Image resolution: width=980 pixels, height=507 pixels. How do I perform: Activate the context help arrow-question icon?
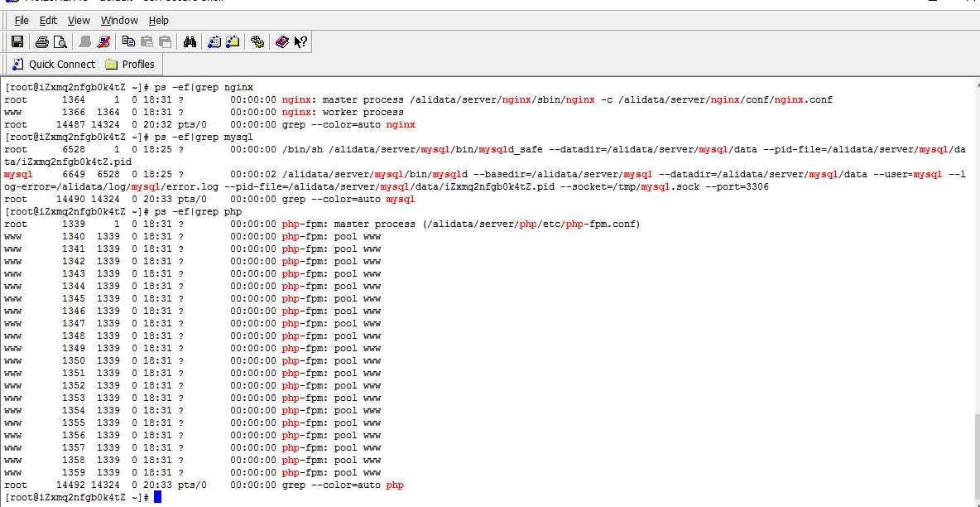[x=300, y=42]
